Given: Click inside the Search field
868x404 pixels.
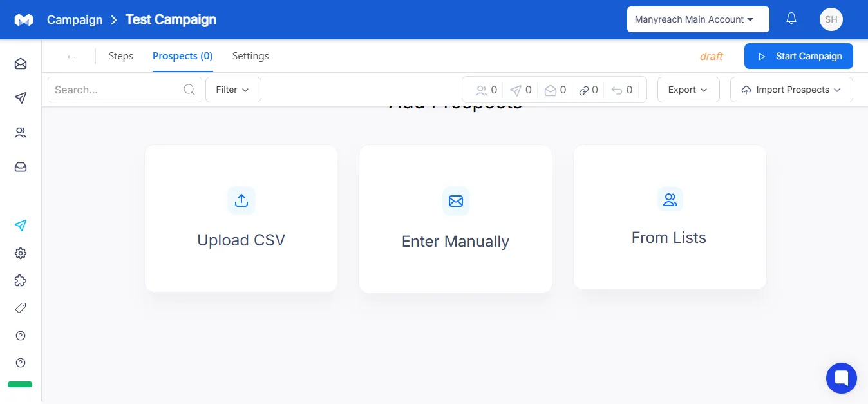Looking at the screenshot, I should (x=116, y=90).
